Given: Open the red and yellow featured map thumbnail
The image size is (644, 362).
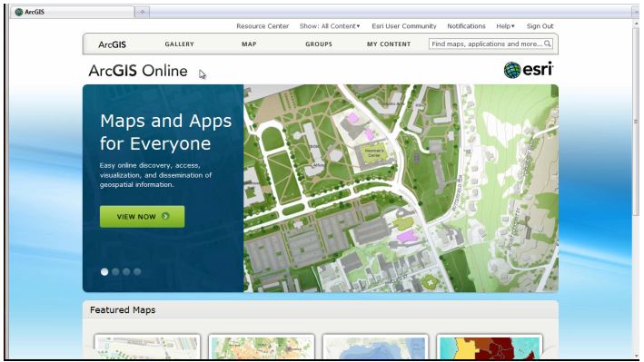Looking at the screenshot, I should coord(490,347).
